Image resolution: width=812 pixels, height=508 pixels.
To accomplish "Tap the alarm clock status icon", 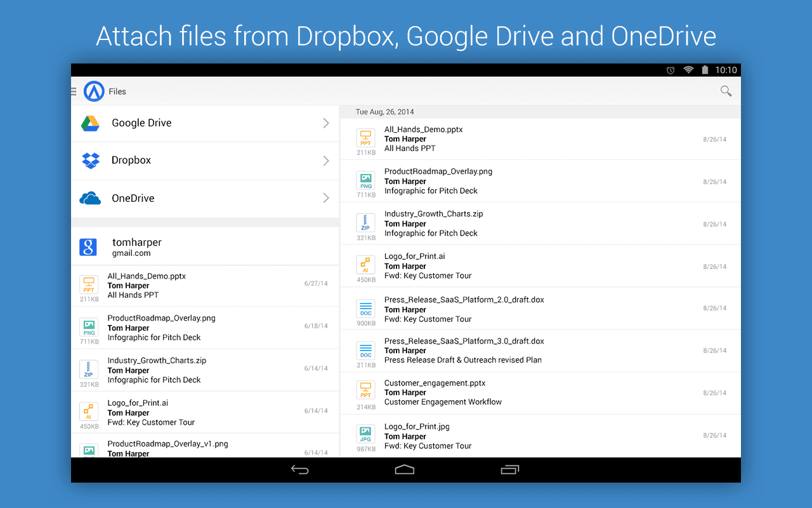I will [x=671, y=70].
